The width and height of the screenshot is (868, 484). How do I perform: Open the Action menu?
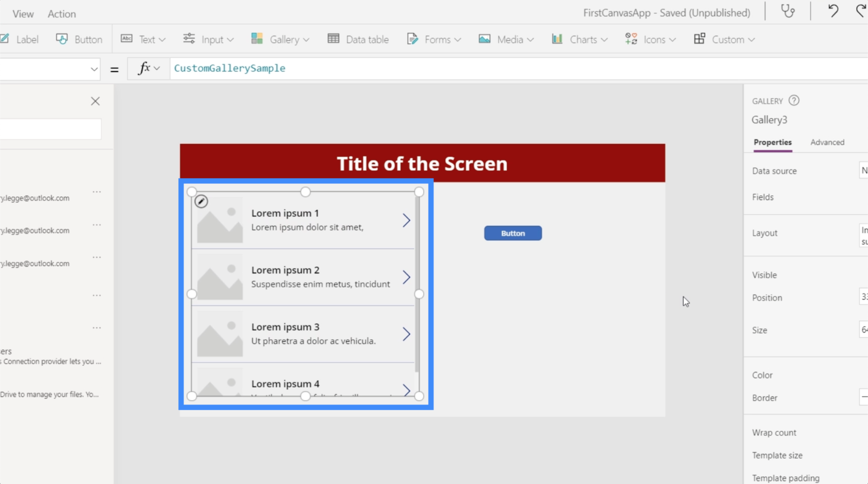(x=61, y=14)
